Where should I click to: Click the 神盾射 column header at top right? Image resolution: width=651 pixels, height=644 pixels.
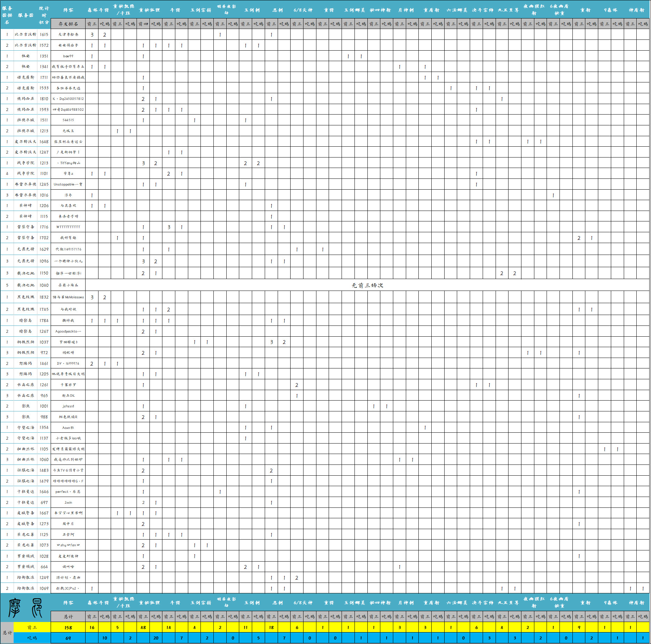coord(637,10)
